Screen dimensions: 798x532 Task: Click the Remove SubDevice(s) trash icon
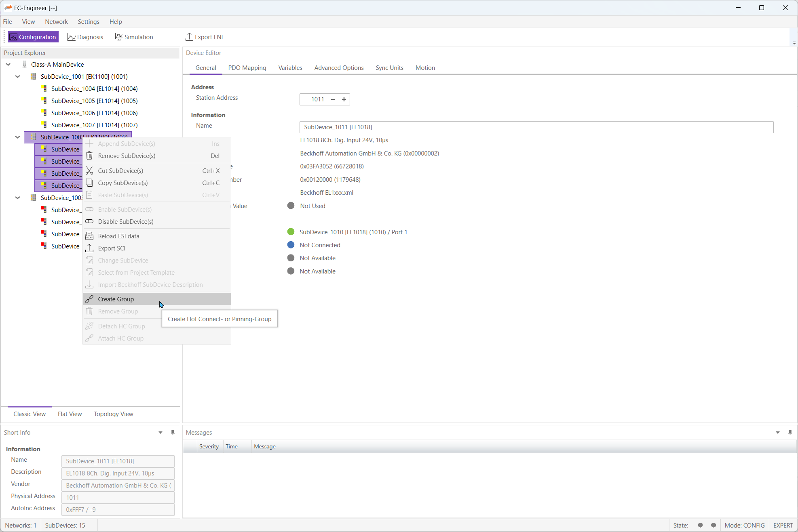(89, 156)
